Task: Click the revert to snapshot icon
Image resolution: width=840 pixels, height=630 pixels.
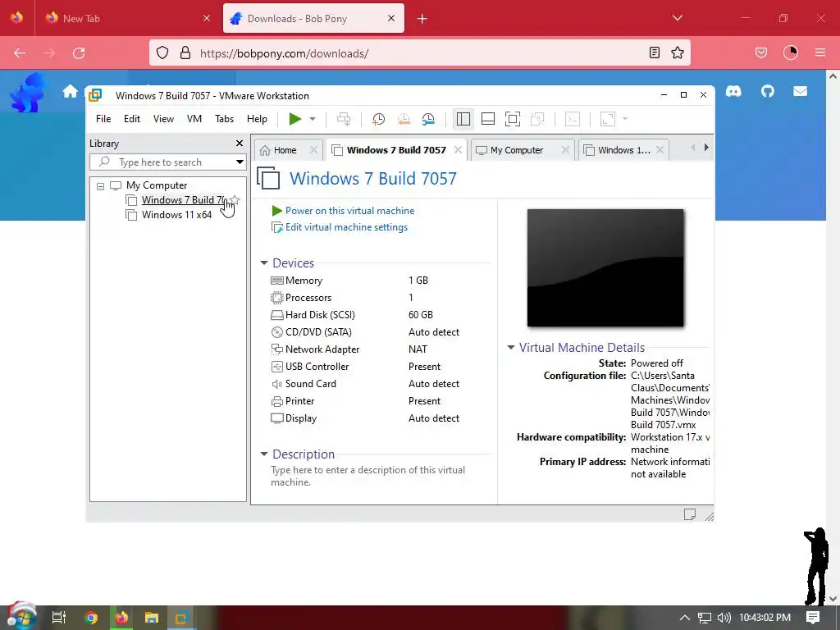Action: click(x=404, y=119)
